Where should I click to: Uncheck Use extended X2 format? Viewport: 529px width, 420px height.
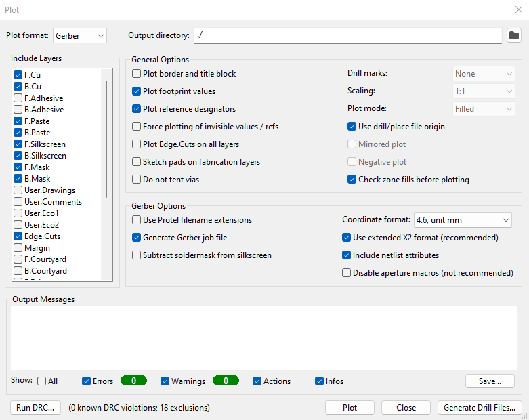(x=347, y=238)
